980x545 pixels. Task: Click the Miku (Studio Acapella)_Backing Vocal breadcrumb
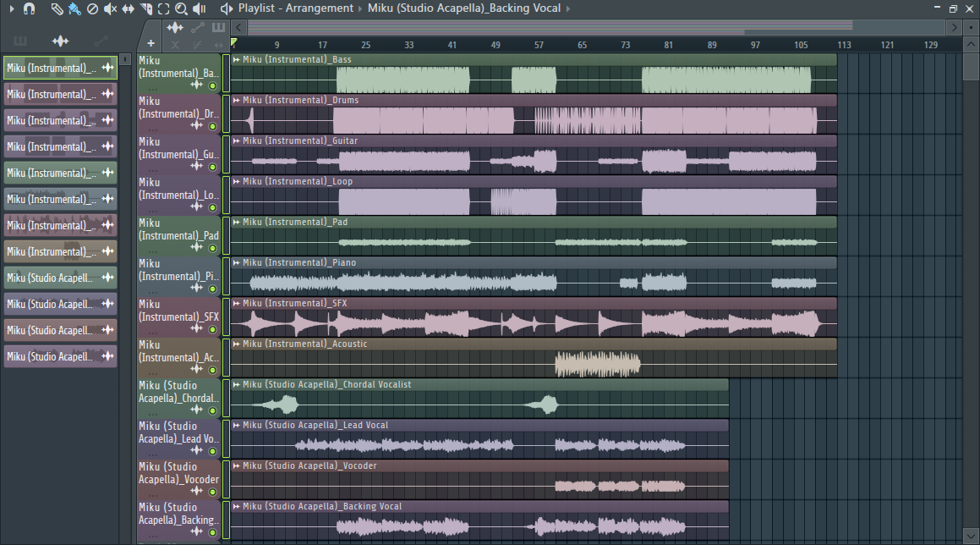463,8
